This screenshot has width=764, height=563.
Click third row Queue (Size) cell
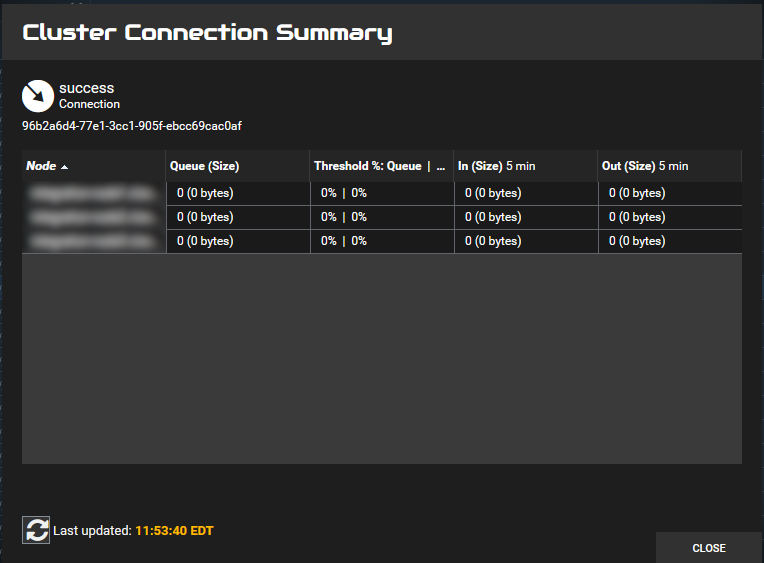point(238,241)
